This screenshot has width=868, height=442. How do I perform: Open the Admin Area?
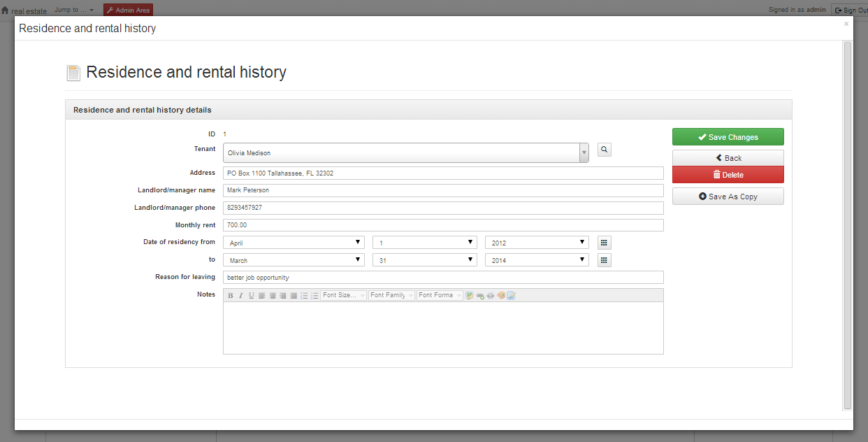click(128, 10)
